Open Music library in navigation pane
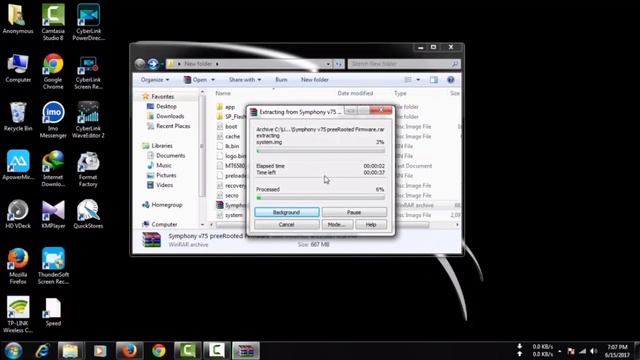The height and width of the screenshot is (360, 640). [163, 165]
